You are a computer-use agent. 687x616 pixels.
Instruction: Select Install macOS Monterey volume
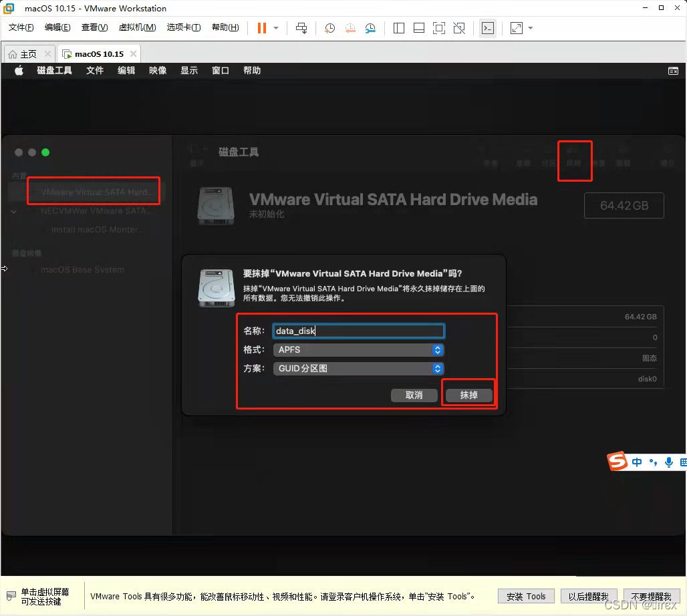(x=98, y=230)
